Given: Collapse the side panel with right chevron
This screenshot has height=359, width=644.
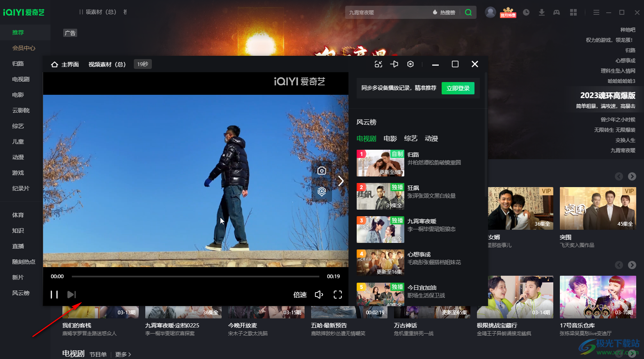Looking at the screenshot, I should click(x=341, y=181).
